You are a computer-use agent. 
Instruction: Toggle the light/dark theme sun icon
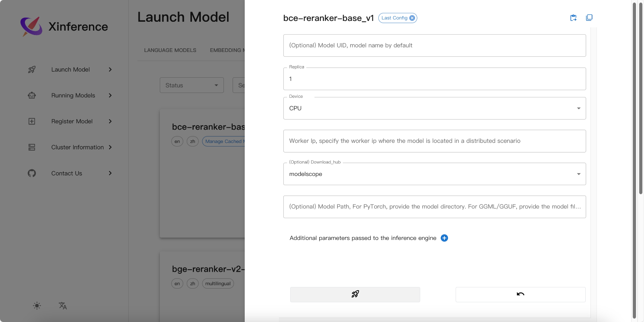pos(37,305)
